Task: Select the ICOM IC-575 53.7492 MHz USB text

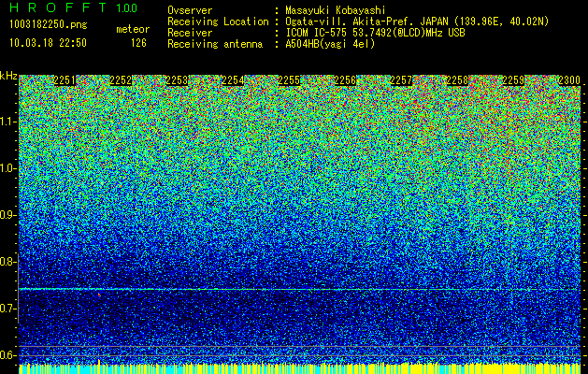Action: pyautogui.click(x=375, y=33)
